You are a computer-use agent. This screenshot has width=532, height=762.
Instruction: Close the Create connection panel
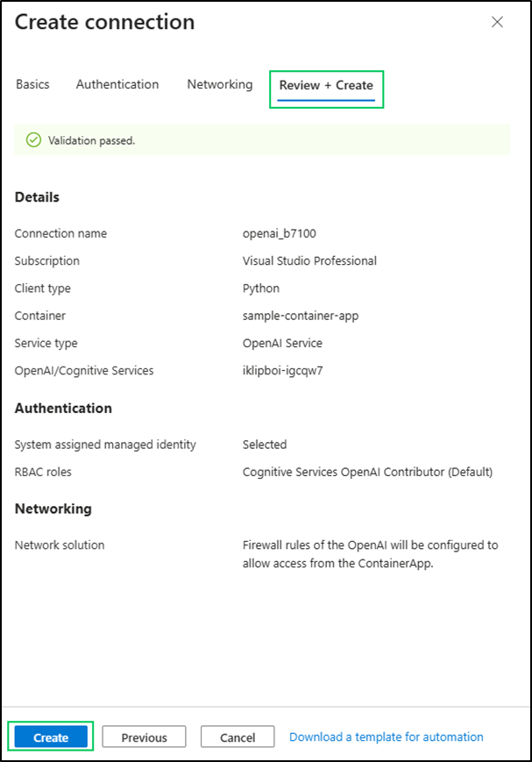(497, 22)
